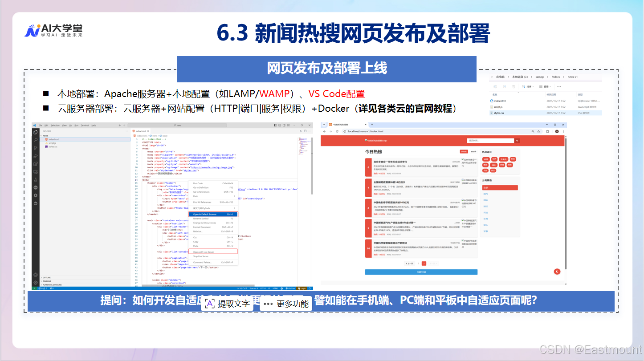Switch the 今日热榜 list to 最热榜 sorting
This screenshot has width=644, height=361.
[463, 151]
